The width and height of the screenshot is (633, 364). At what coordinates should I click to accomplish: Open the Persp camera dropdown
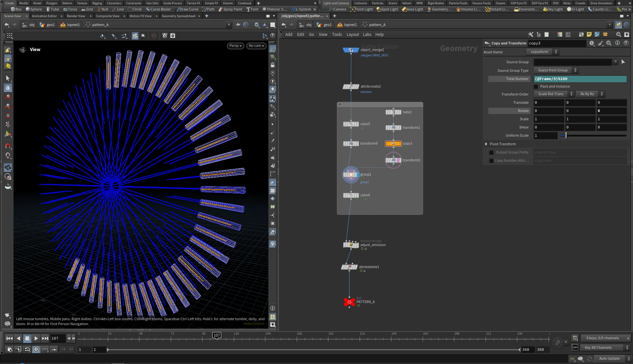click(235, 46)
